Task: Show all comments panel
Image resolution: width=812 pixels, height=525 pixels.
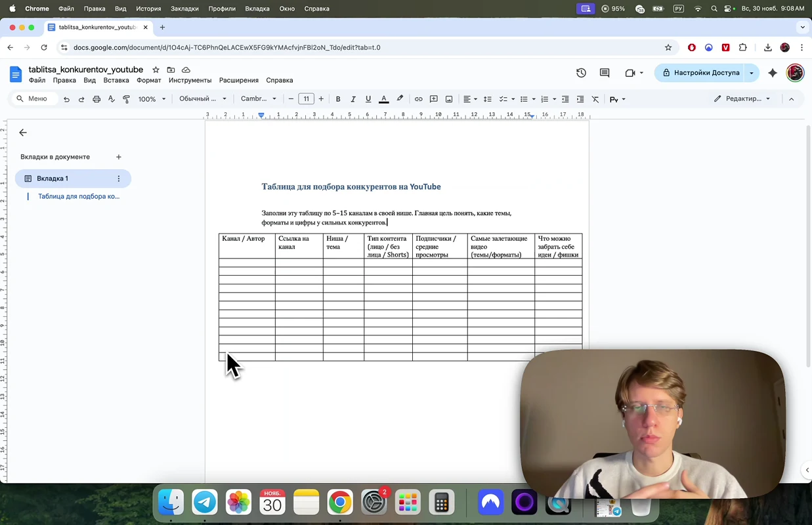Action: 605,73
